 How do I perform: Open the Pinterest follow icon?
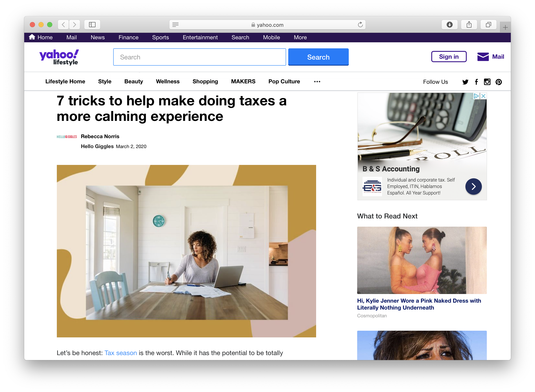pyautogui.click(x=498, y=82)
